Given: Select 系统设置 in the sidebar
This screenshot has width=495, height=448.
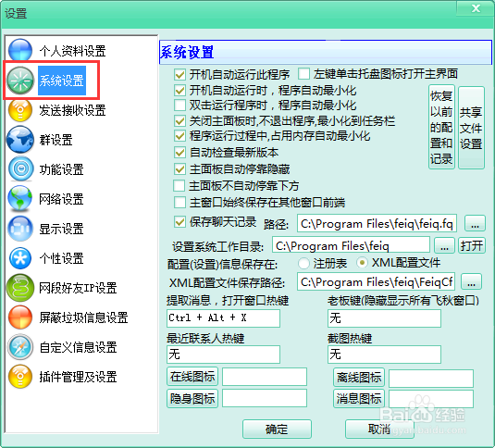Looking at the screenshot, I should click(62, 81).
